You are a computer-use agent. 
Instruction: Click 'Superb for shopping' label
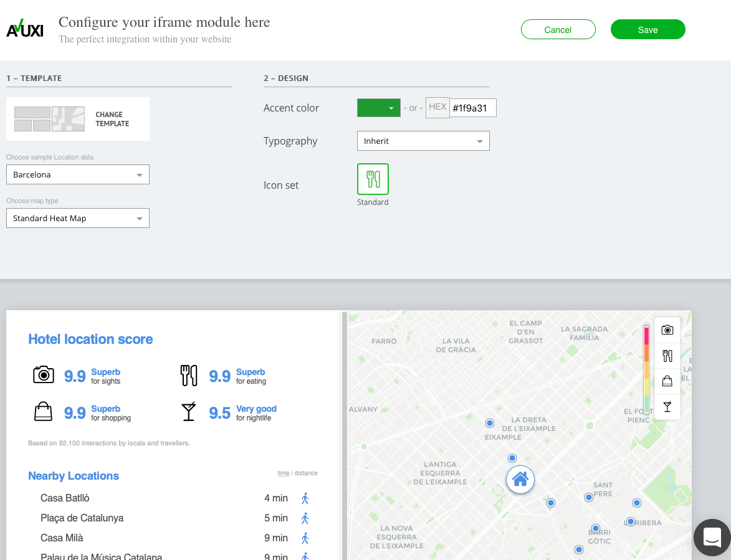(x=111, y=413)
